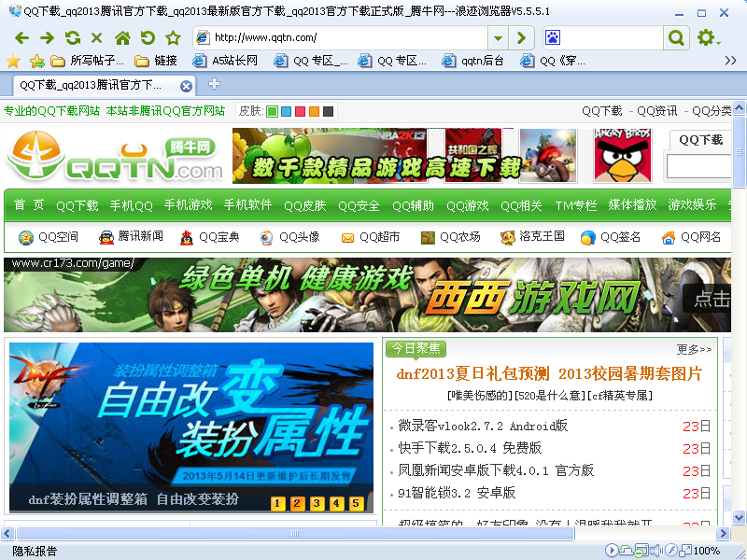Choose the red skin swatch
747x560 pixels.
[300, 111]
